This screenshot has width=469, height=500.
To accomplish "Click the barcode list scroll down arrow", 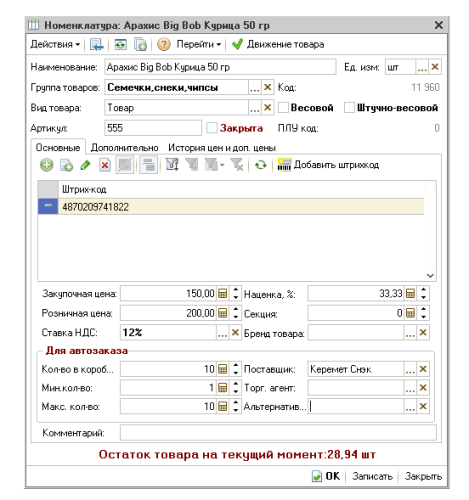I will [x=430, y=276].
